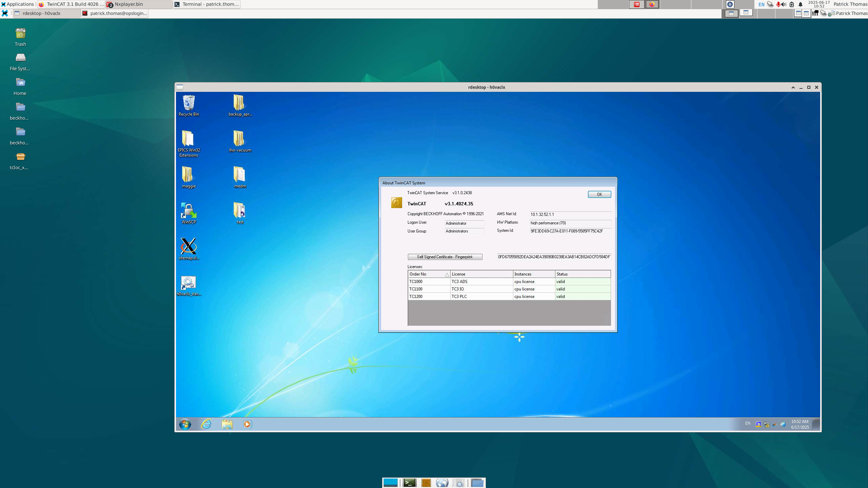
Task: Toggle the microphone indicator in top panel
Action: point(778,4)
